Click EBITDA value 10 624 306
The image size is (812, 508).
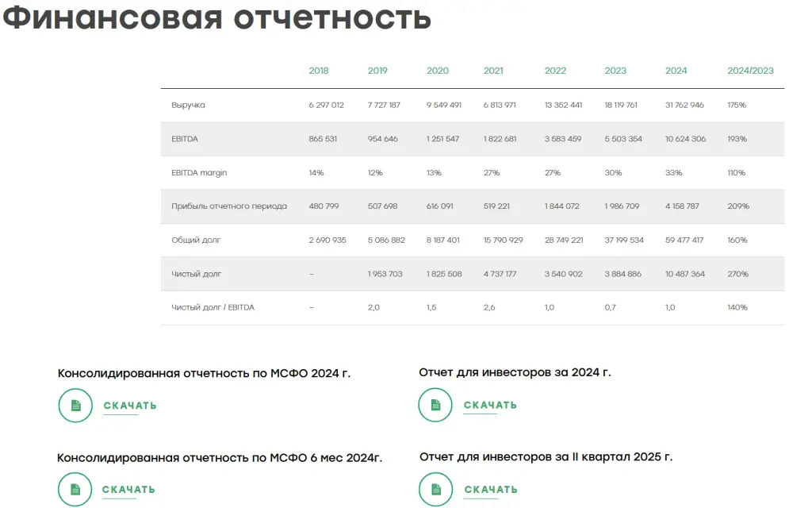(x=686, y=139)
